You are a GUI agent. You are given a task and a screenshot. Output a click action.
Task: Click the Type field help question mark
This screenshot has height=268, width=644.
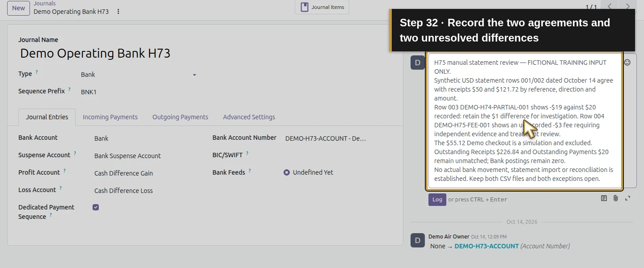coord(37,72)
